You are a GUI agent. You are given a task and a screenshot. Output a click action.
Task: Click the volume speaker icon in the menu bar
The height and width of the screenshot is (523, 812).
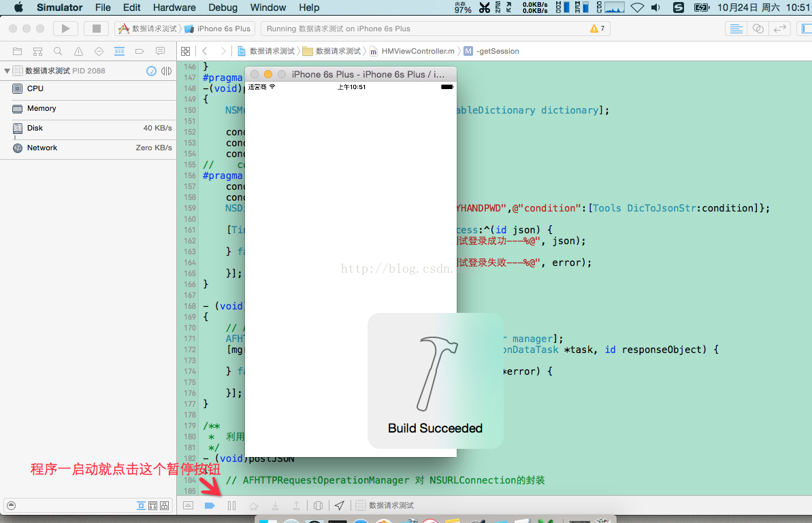(x=655, y=7)
